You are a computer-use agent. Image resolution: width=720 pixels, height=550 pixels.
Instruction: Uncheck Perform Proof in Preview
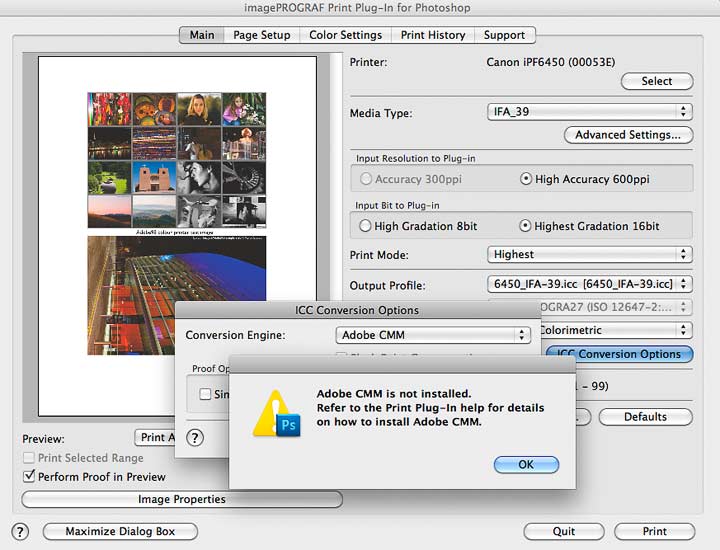click(28, 477)
